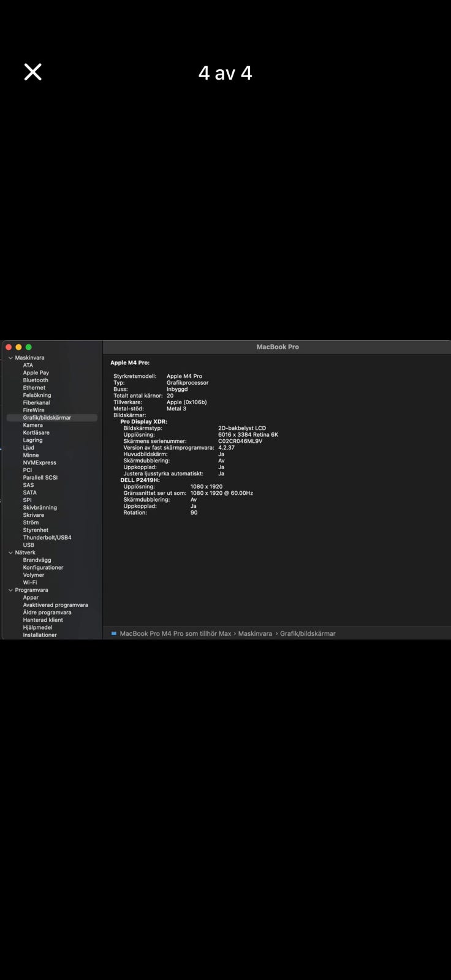Click Grafik/bildskärmar in the path bar
451x980 pixels.
click(308, 633)
